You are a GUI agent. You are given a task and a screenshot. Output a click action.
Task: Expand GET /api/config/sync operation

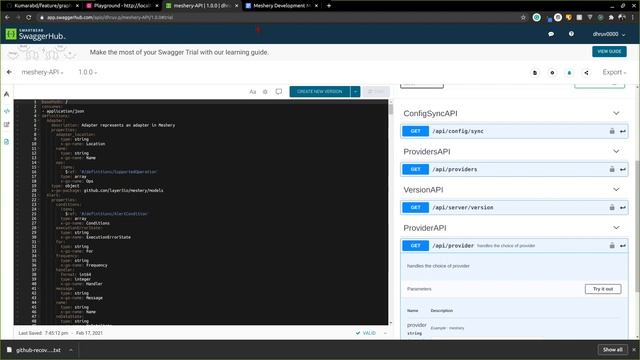[514, 131]
